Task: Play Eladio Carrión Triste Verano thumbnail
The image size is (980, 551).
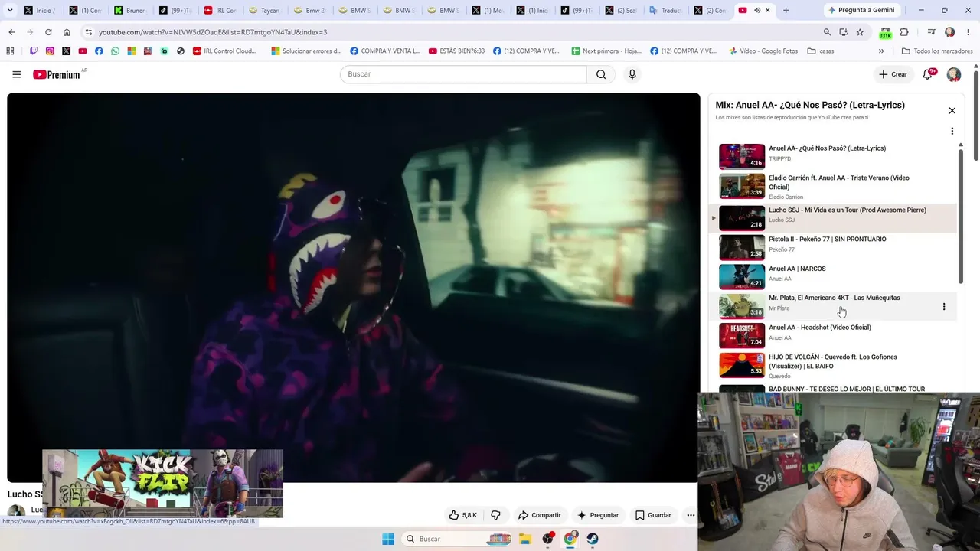Action: click(742, 187)
